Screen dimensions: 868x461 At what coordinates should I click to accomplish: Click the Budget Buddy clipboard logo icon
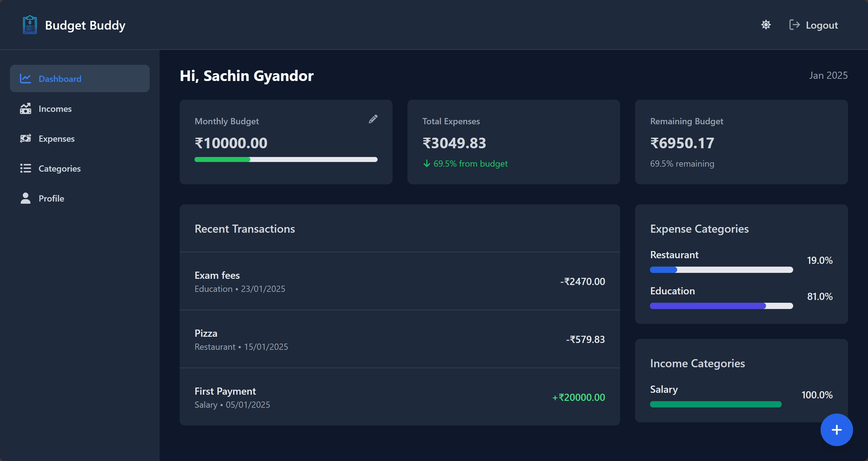pyautogui.click(x=30, y=25)
